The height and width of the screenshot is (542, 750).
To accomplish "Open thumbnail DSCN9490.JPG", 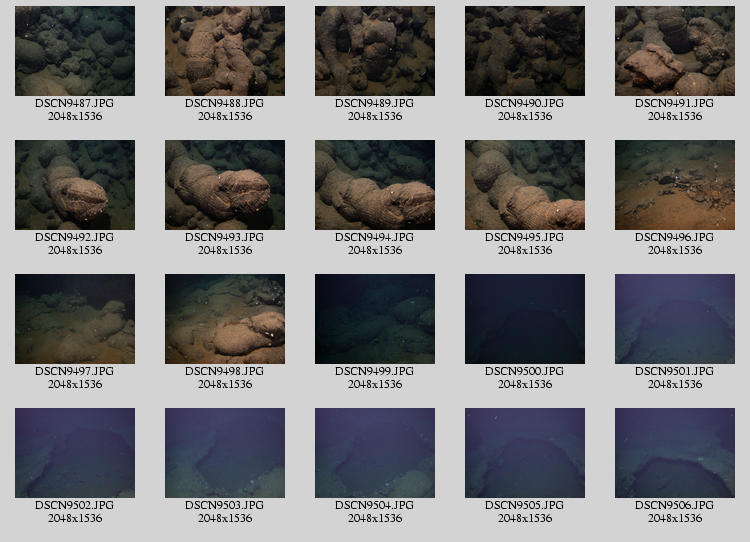I will (x=525, y=51).
